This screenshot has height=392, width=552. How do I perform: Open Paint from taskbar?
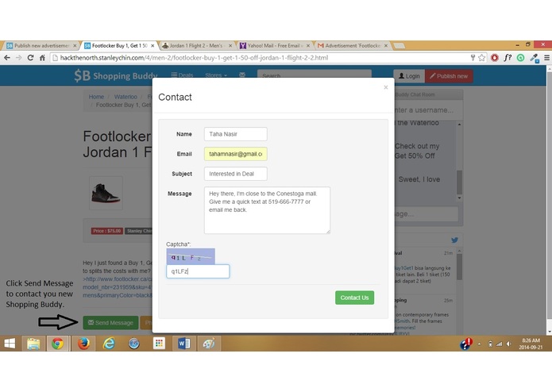pyautogui.click(x=209, y=344)
